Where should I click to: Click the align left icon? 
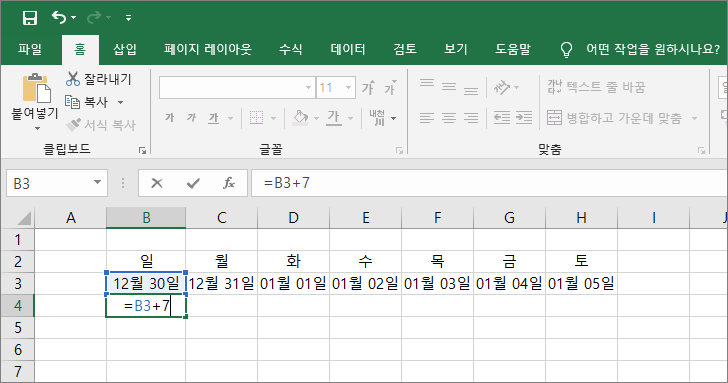(x=427, y=118)
